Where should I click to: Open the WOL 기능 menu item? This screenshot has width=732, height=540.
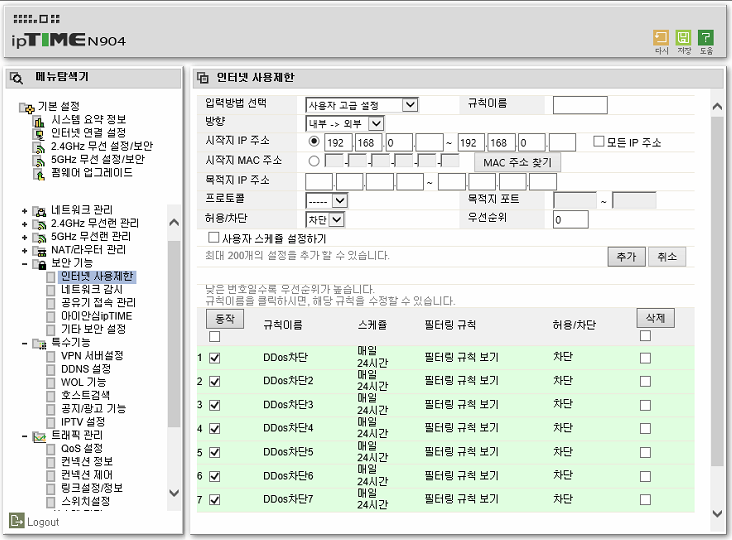pos(84,383)
